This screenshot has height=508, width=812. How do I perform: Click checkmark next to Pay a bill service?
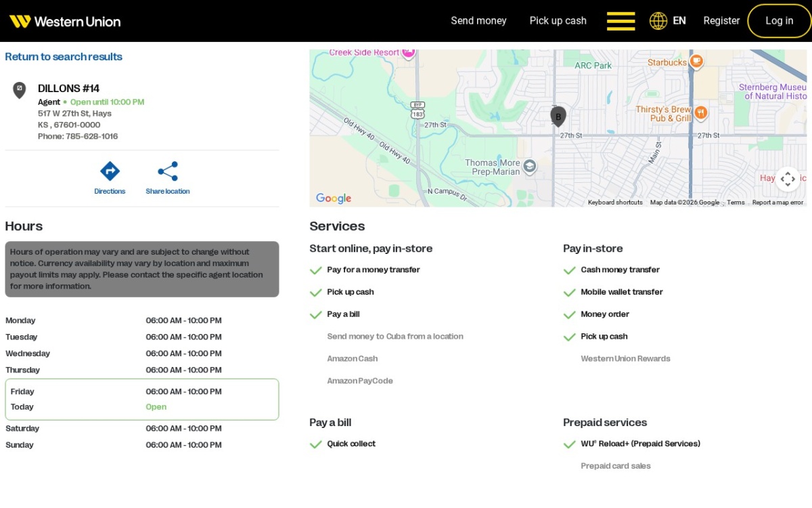pos(315,315)
